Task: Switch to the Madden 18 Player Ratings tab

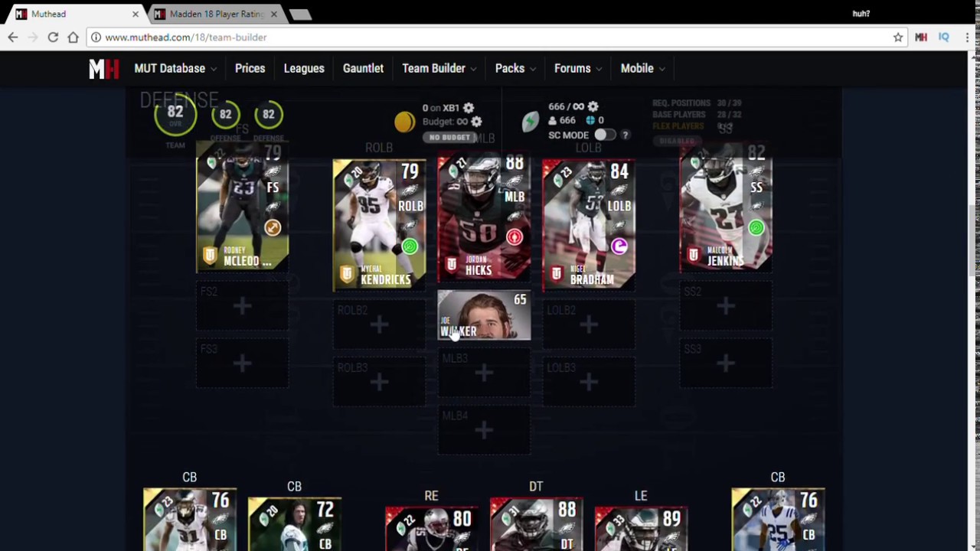Action: [x=214, y=14]
